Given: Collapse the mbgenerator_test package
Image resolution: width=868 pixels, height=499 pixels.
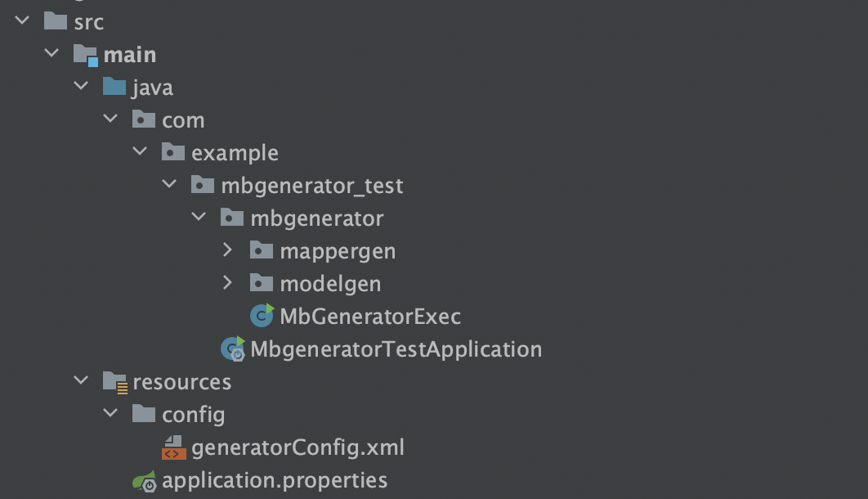Looking at the screenshot, I should (x=169, y=185).
